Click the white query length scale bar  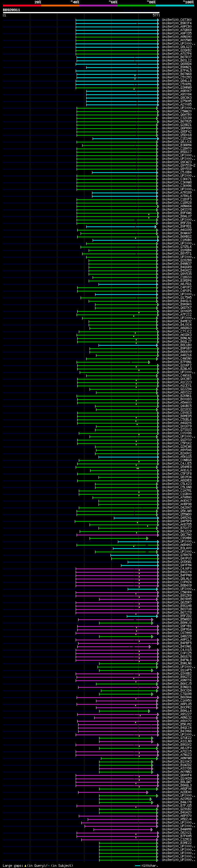point(81,13)
